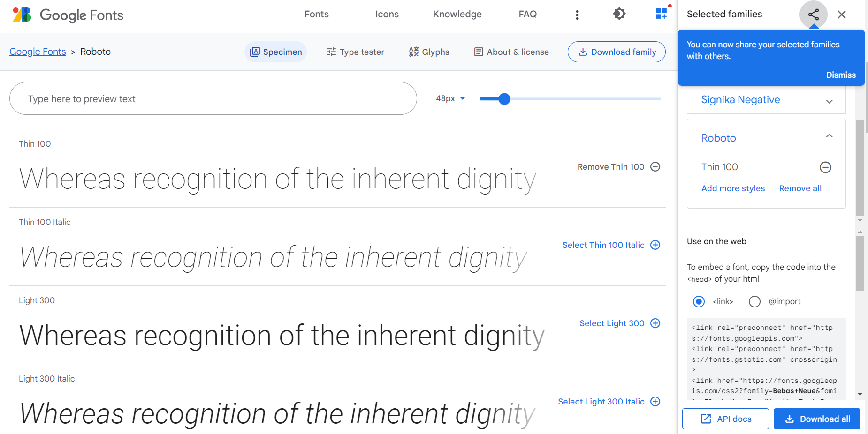Select the <link> radio button
Viewport: 868px width, 434px height.
click(699, 301)
